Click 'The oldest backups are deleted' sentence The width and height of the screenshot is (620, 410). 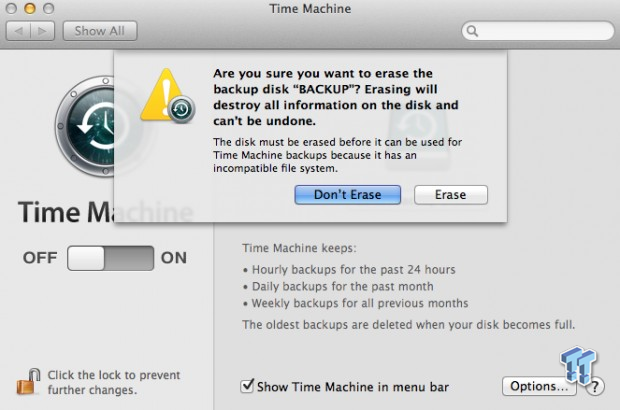(x=408, y=325)
